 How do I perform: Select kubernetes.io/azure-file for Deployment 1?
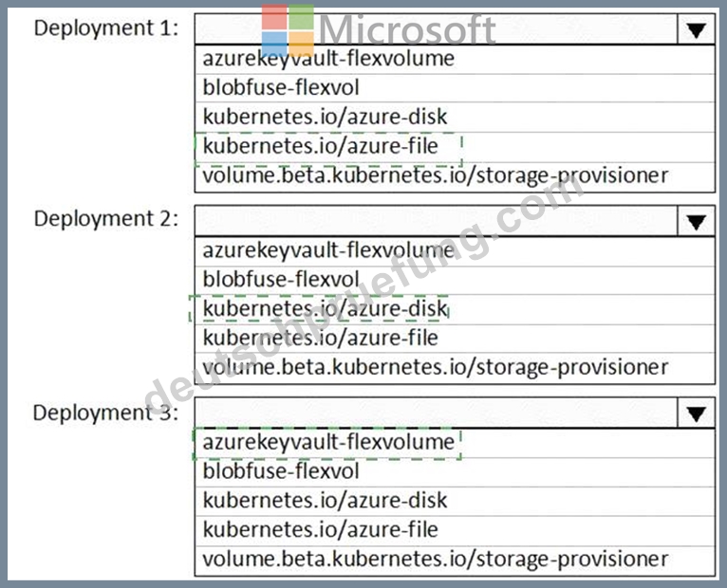[455, 147]
